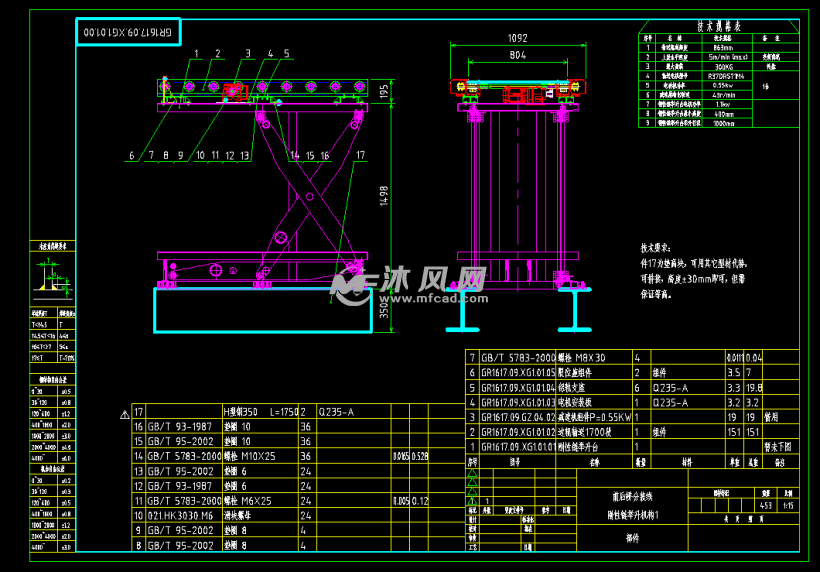
Task: Click part callout number 6 in side view
Action: tap(130, 155)
